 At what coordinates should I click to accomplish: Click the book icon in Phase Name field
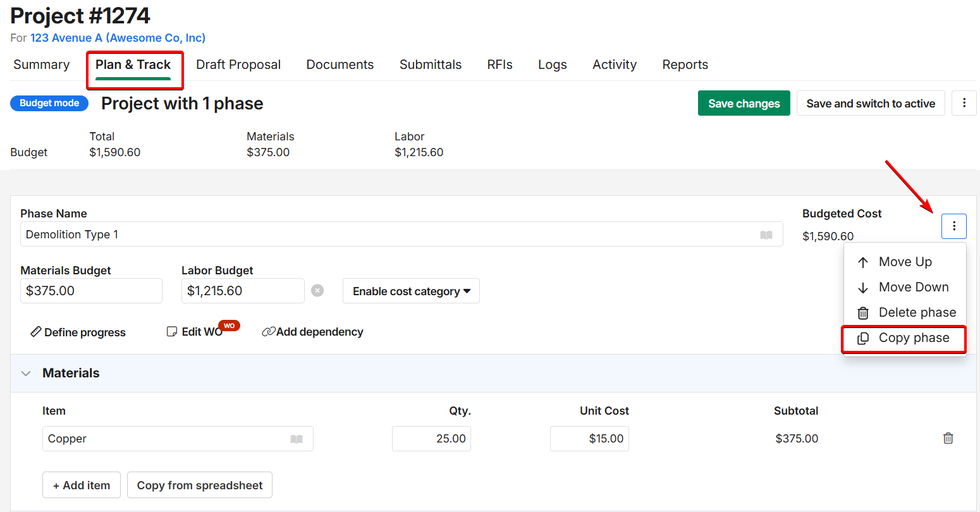[x=766, y=235]
